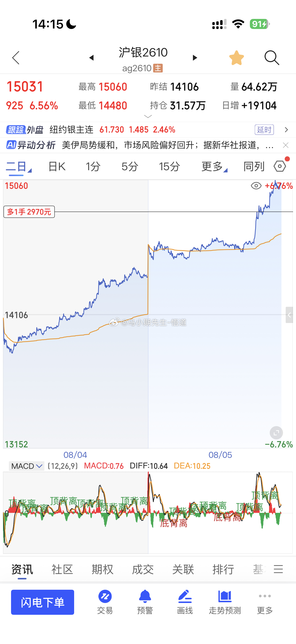Expand quote details with down chevron

coord(148,116)
